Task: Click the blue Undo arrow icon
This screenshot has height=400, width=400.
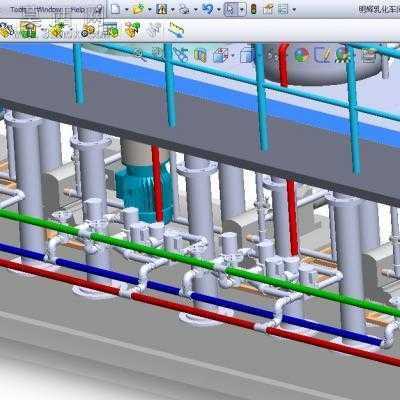Action: tap(207, 9)
